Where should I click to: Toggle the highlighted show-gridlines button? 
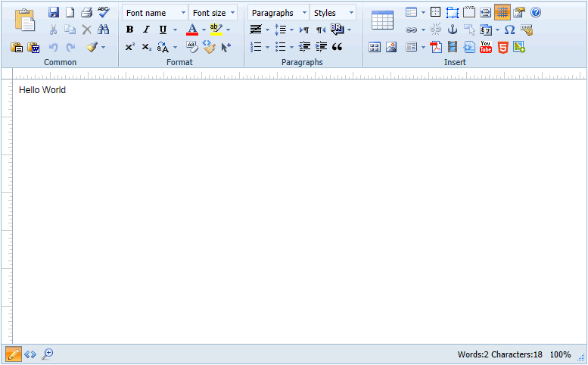pos(502,12)
